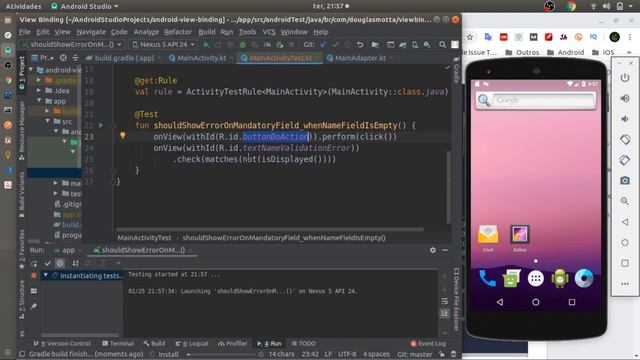Open the Outros bookmarks folder in Chrome

coord(522,52)
